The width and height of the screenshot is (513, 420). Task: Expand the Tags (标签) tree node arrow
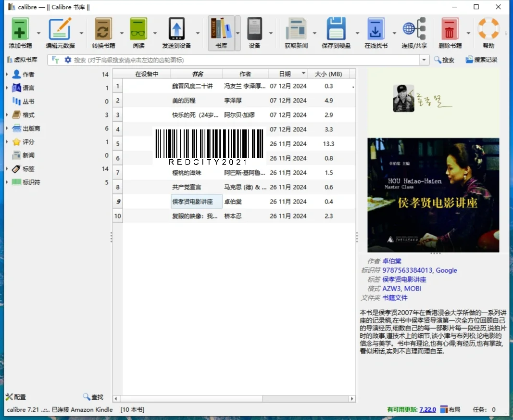tap(7, 169)
